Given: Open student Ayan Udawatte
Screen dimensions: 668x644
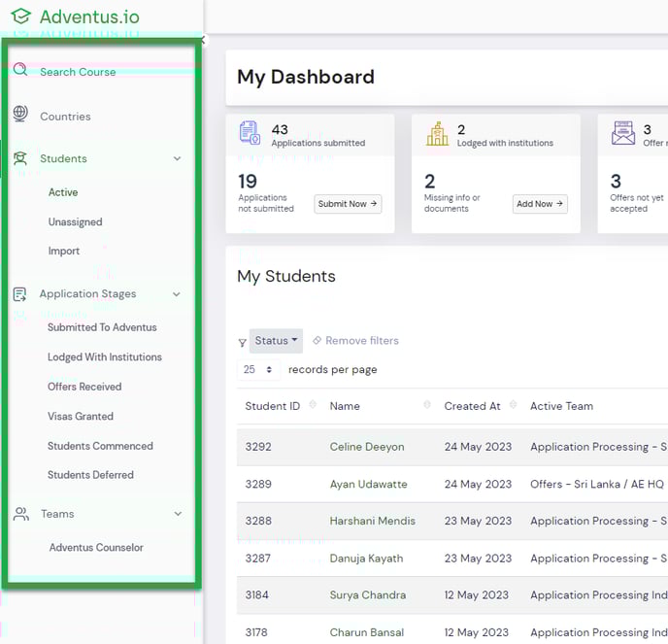Looking at the screenshot, I should tap(369, 484).
